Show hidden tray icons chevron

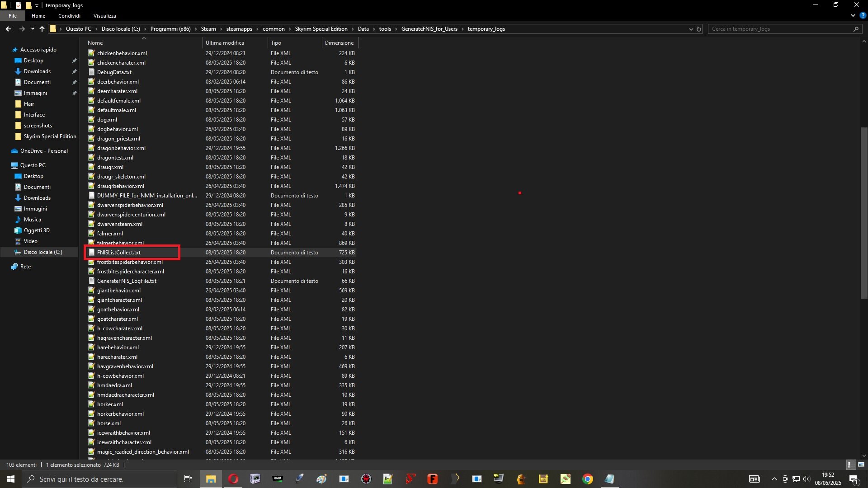coord(774,479)
